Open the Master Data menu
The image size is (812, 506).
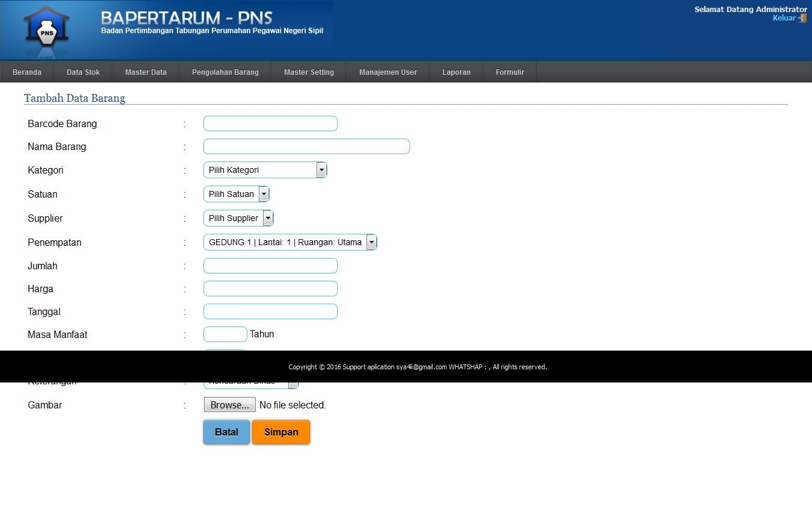[146, 72]
